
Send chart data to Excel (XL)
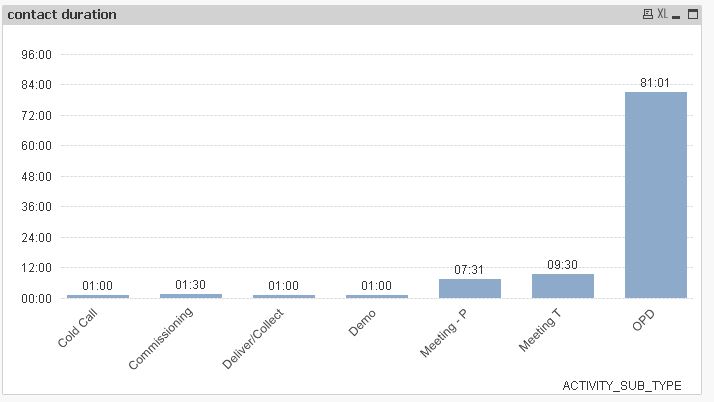point(662,15)
